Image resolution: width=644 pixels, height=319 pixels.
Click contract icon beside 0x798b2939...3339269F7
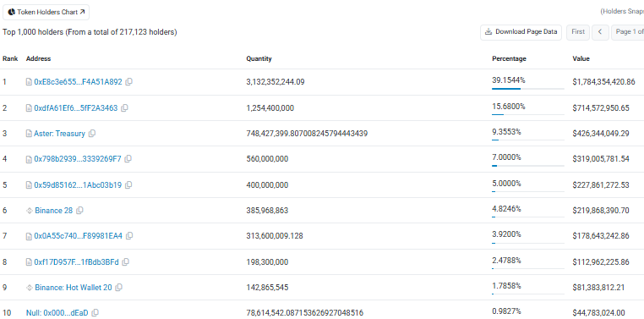pyautogui.click(x=29, y=159)
